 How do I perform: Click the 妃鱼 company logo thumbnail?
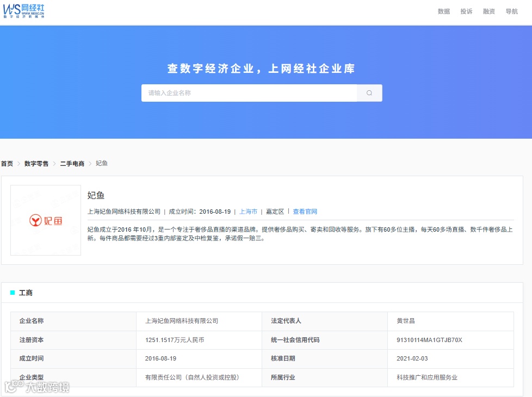(x=46, y=220)
